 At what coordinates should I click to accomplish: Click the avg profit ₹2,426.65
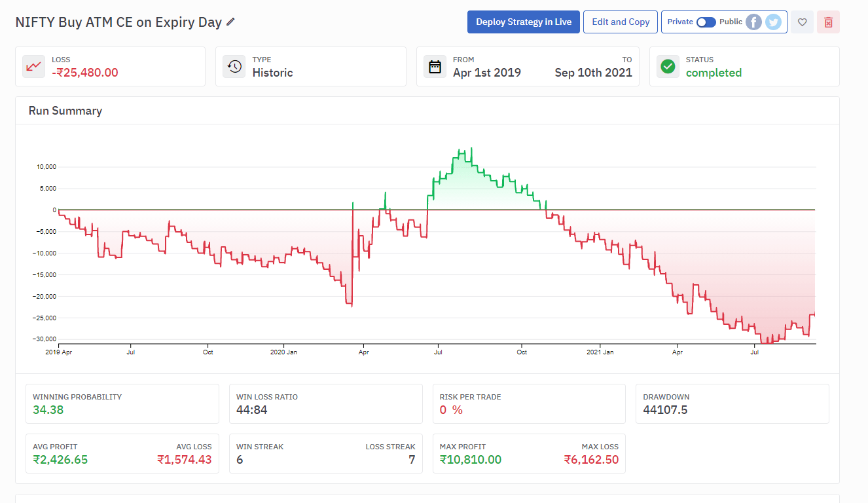coord(60,460)
